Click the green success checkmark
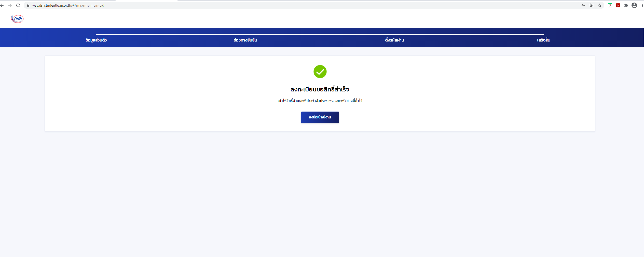The image size is (644, 257). [320, 72]
